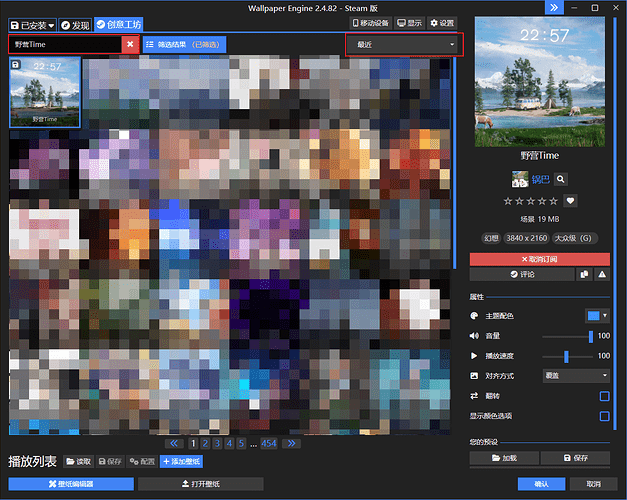
Task: Open the 显示 (display) settings
Action: tap(409, 23)
